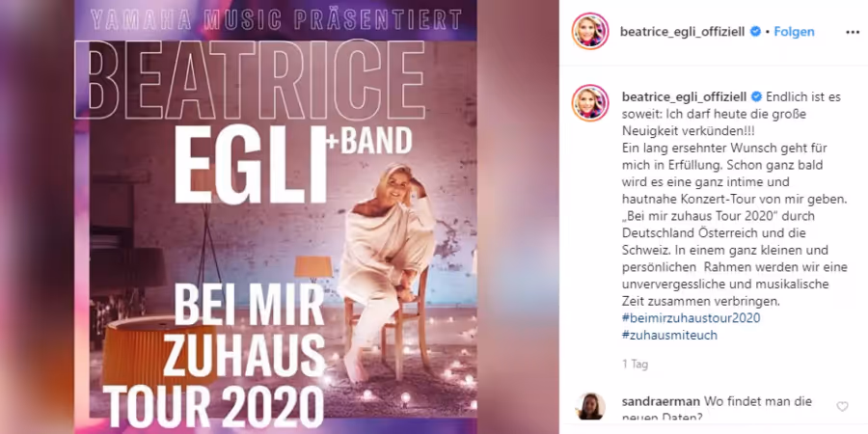Image resolution: width=868 pixels, height=434 pixels.
Task: Click the avatar beside the caption text
Action: click(x=590, y=103)
